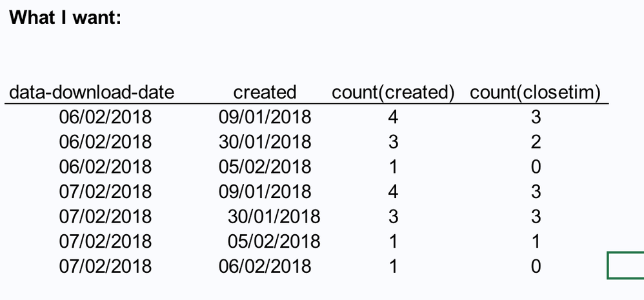
Task: Click the "created" column header
Action: tap(265, 92)
